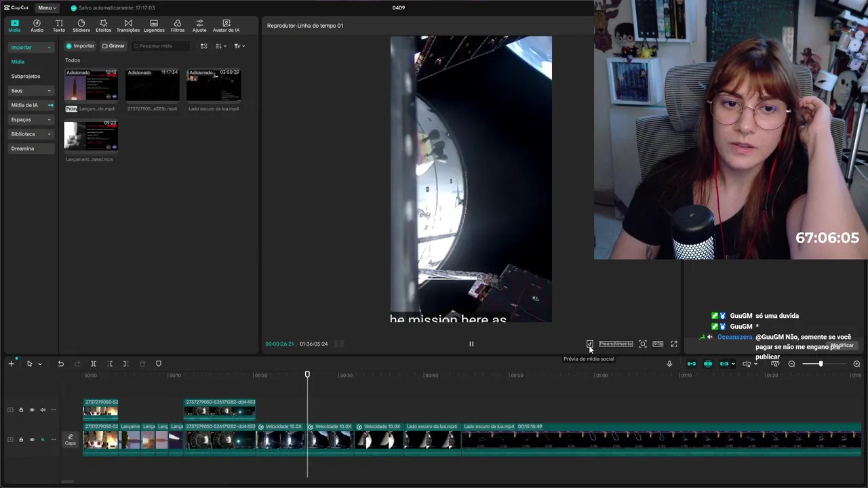Image resolution: width=868 pixels, height=488 pixels.
Task: Open the Mídia tab in top toolbar
Action: tap(14, 26)
